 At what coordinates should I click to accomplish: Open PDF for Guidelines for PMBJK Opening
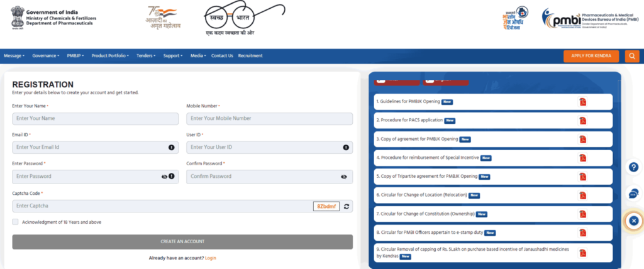pyautogui.click(x=582, y=102)
